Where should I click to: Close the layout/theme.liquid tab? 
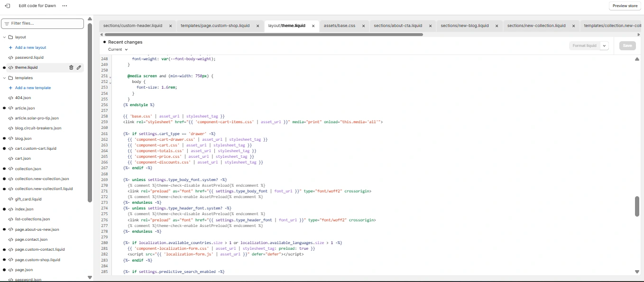tap(313, 26)
